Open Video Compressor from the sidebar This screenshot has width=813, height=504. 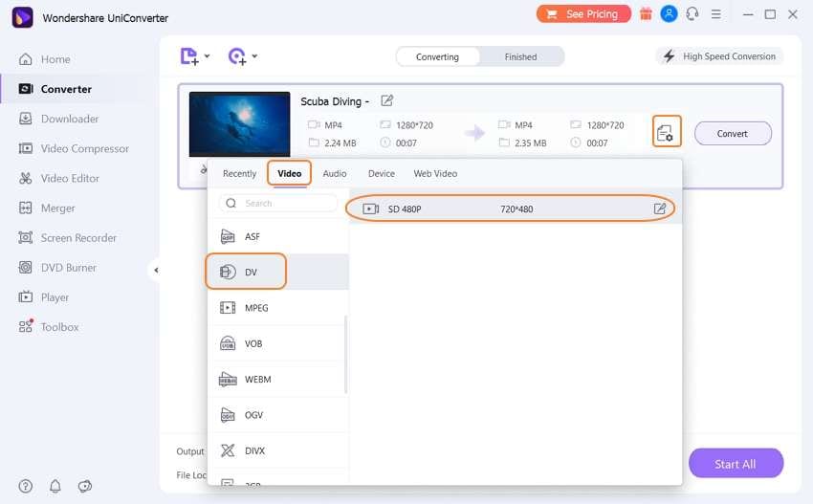click(x=85, y=149)
